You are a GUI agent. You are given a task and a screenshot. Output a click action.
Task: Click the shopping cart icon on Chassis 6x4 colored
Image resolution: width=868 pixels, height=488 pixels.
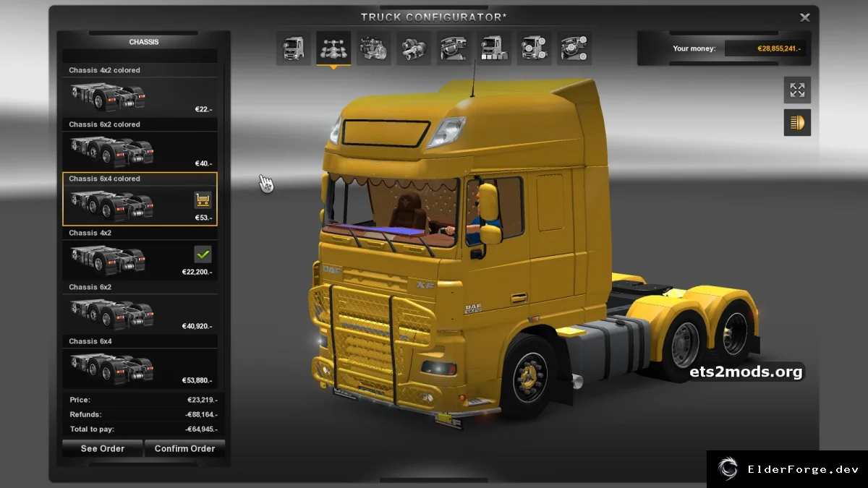click(203, 200)
